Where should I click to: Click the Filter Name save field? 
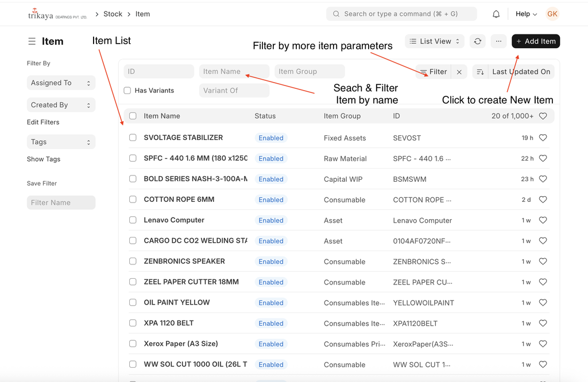(61, 202)
